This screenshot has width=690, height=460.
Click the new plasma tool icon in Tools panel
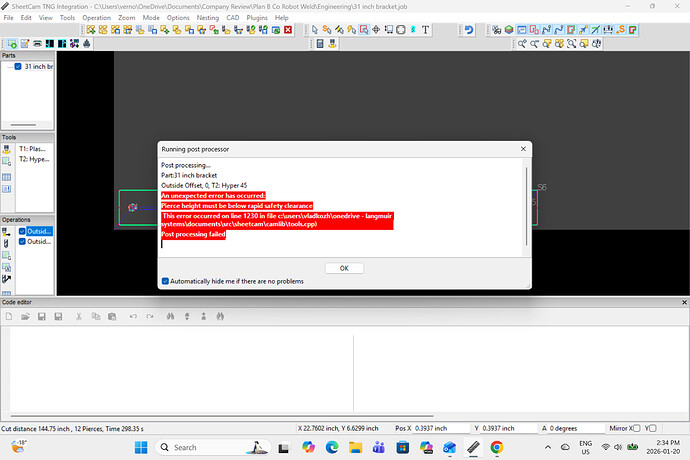click(x=7, y=148)
